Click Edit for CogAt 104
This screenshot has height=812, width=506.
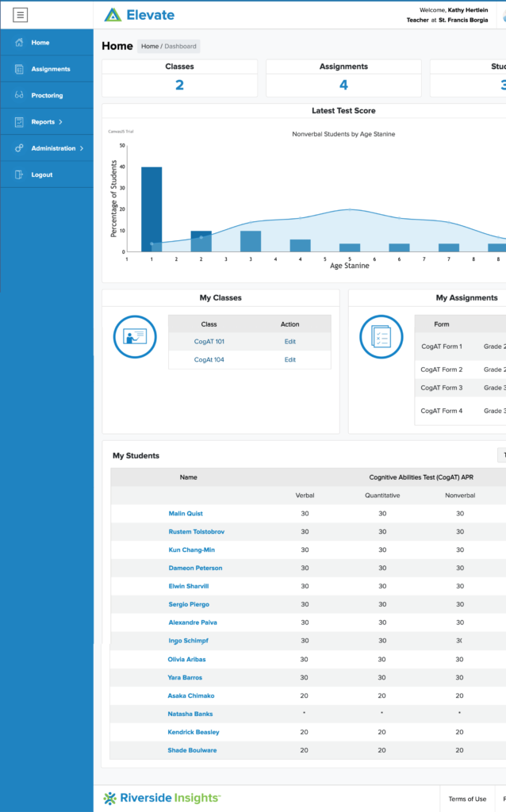[290, 359]
